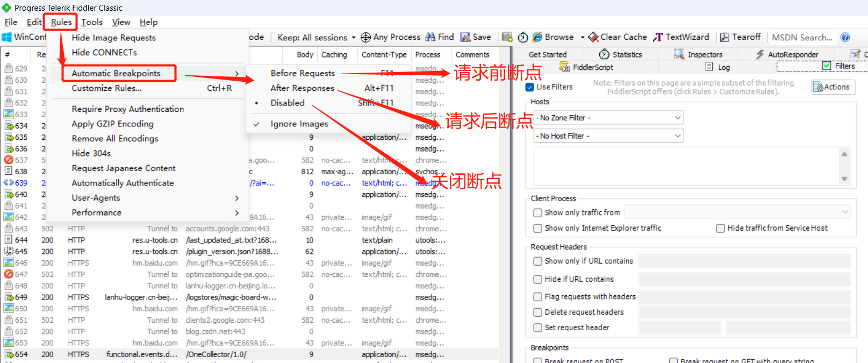868x363 pixels.
Task: Check Hide traffic from Service Host
Action: [720, 229]
